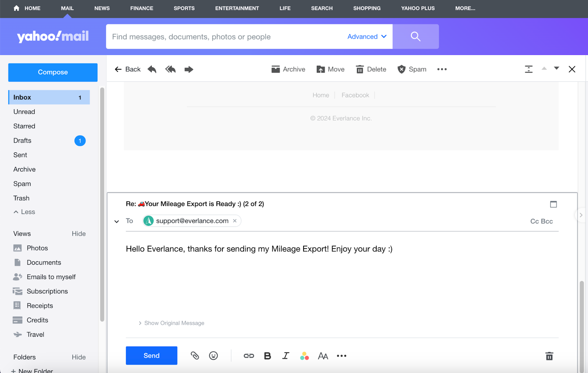
Task: Click the attach file paperclip icon
Action: (195, 355)
